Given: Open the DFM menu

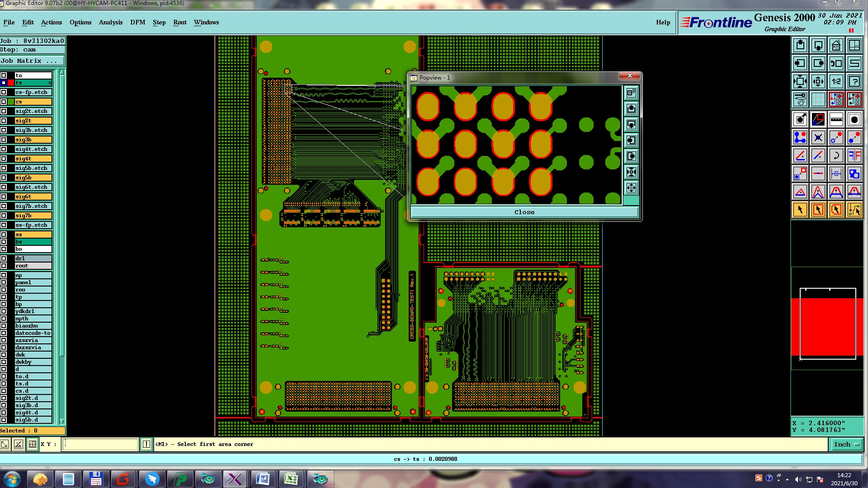Looking at the screenshot, I should point(137,22).
